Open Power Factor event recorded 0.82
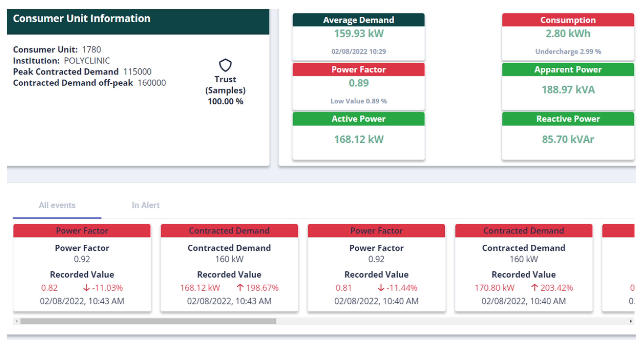The image size is (644, 346). [x=82, y=268]
